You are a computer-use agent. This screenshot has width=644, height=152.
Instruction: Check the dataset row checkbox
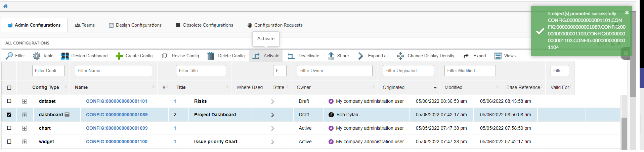pyautogui.click(x=9, y=101)
